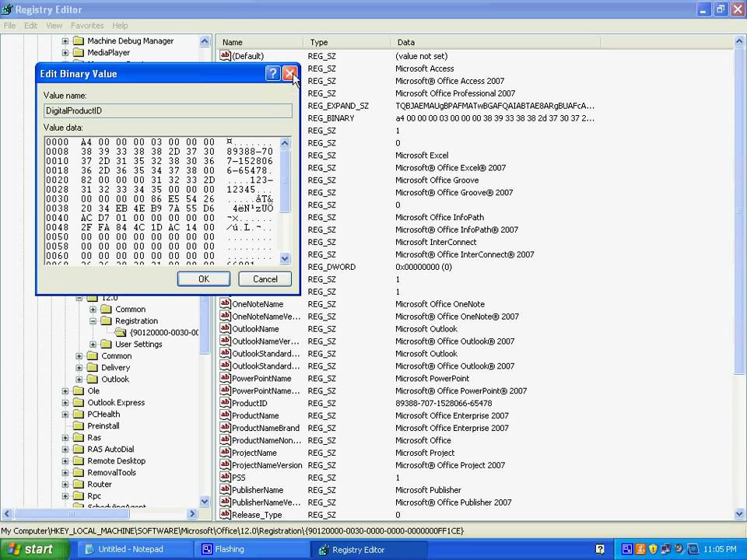Sort values by the Type column header
747x560 pixels.
coord(347,42)
